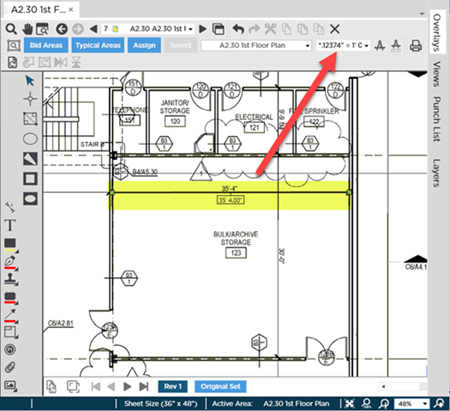Click the circular target tool in left toolbar
The image size is (450, 411).
tap(10, 349)
